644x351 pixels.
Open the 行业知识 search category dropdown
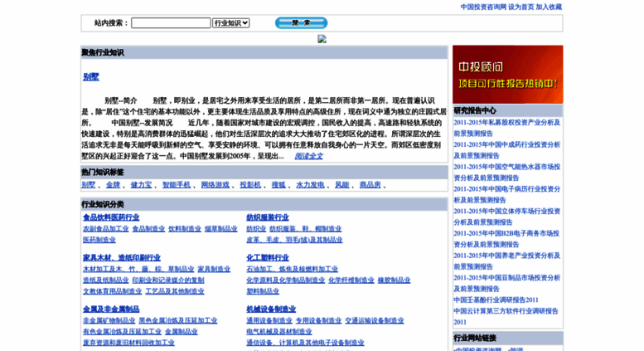(x=230, y=23)
